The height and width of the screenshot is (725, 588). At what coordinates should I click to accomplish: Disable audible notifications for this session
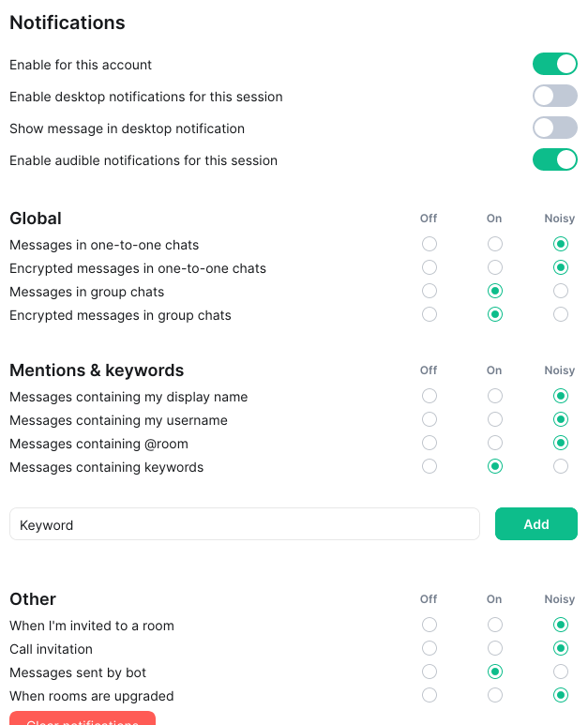click(555, 159)
